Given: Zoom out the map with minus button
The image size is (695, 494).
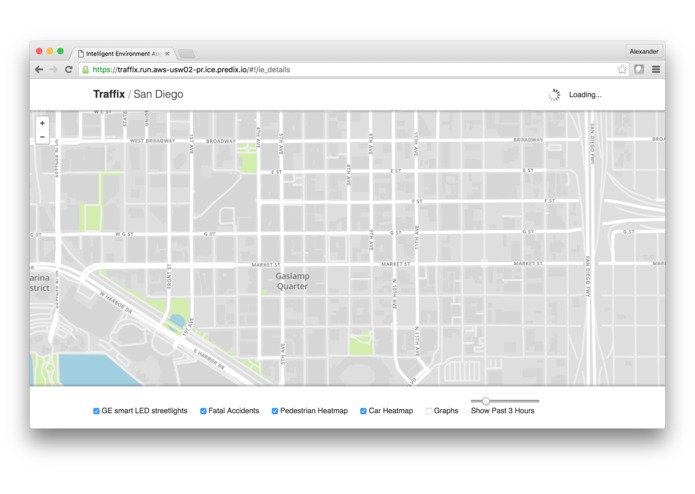Looking at the screenshot, I should 42,137.
